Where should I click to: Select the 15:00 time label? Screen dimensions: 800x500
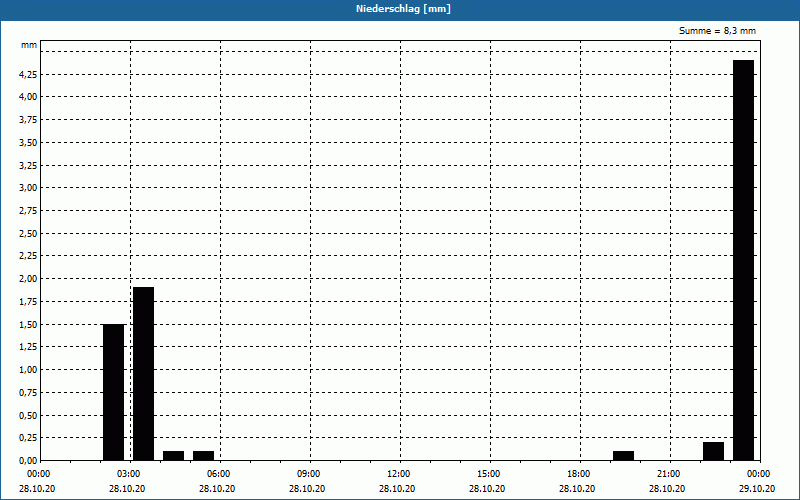click(489, 474)
